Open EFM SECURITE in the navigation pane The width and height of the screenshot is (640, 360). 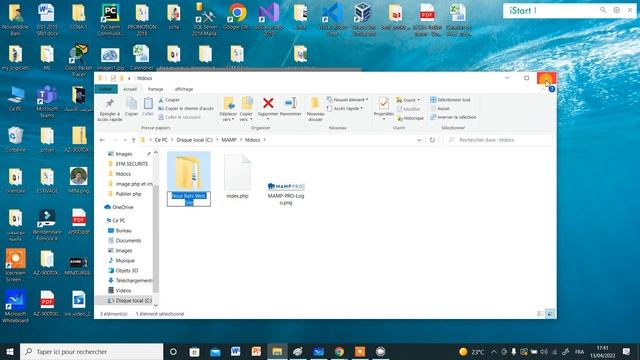click(131, 164)
